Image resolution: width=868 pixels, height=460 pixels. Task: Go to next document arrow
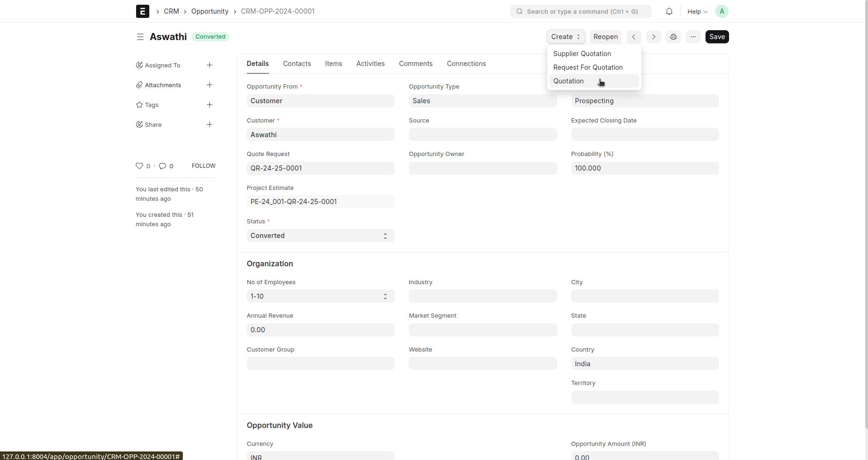point(653,37)
